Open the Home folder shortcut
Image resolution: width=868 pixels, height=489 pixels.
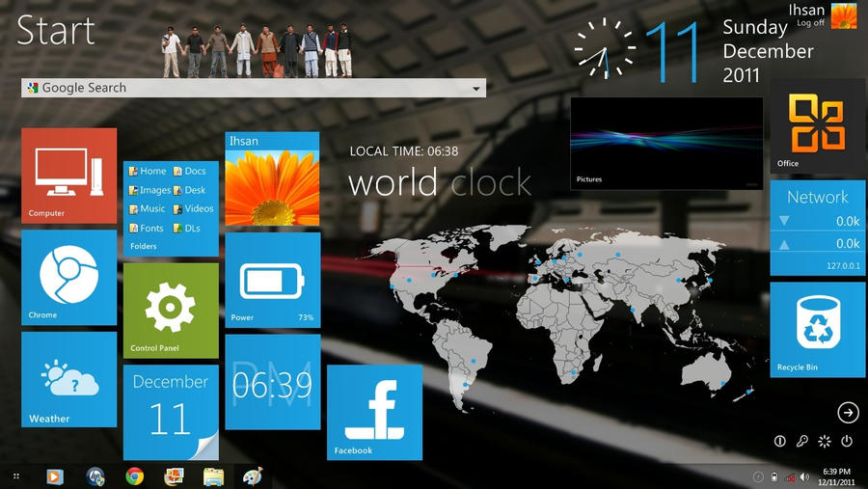(x=148, y=171)
